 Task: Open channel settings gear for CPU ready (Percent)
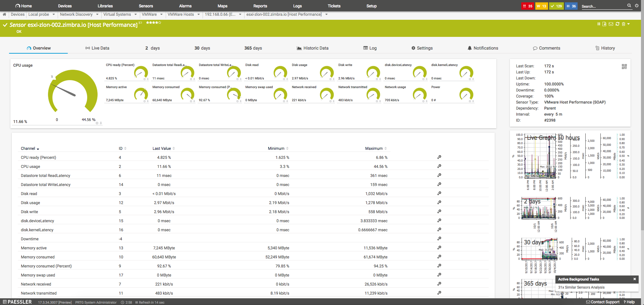pos(439,157)
